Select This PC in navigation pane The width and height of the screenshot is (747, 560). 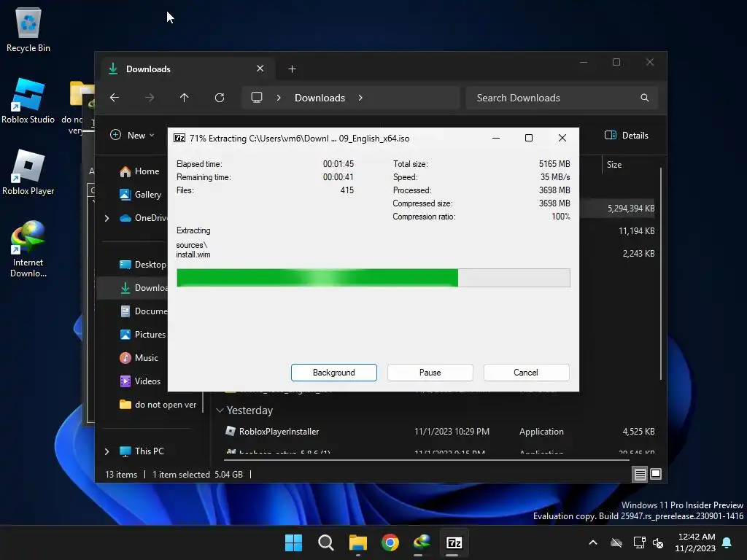tap(142, 451)
